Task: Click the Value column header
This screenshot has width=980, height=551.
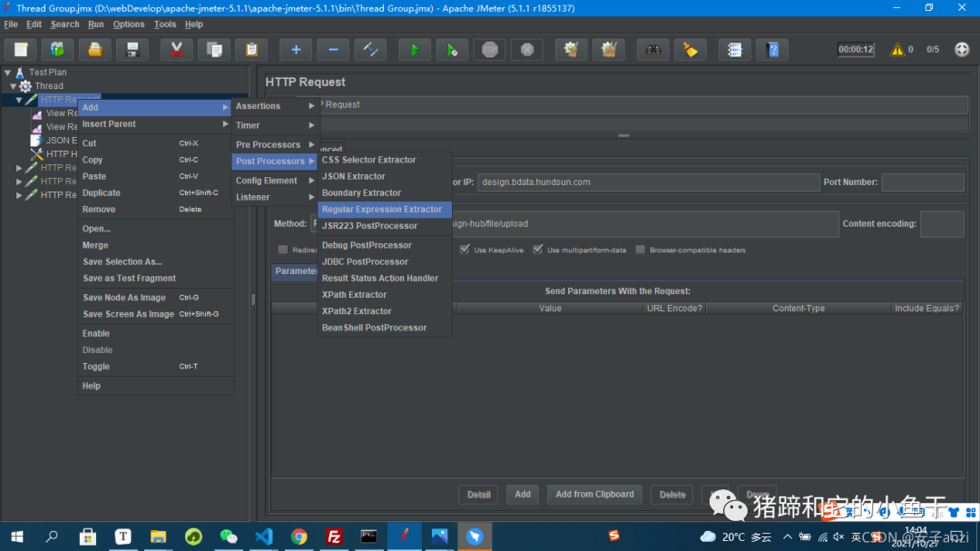Action: [550, 309]
